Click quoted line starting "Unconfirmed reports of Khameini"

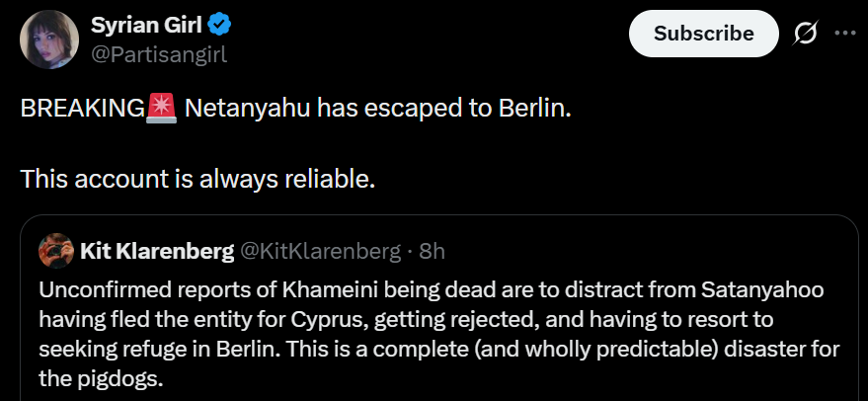(431, 292)
